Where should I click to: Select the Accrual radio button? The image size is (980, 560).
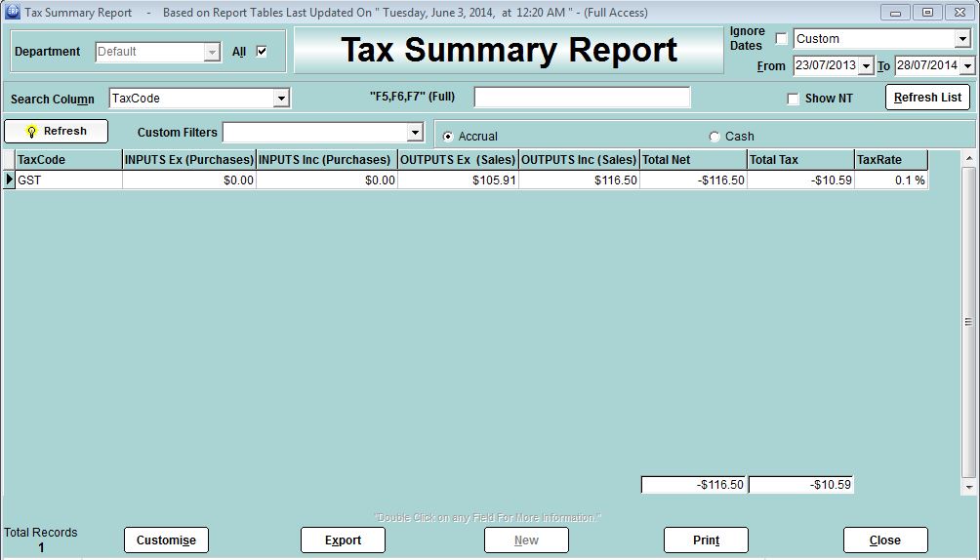click(448, 137)
